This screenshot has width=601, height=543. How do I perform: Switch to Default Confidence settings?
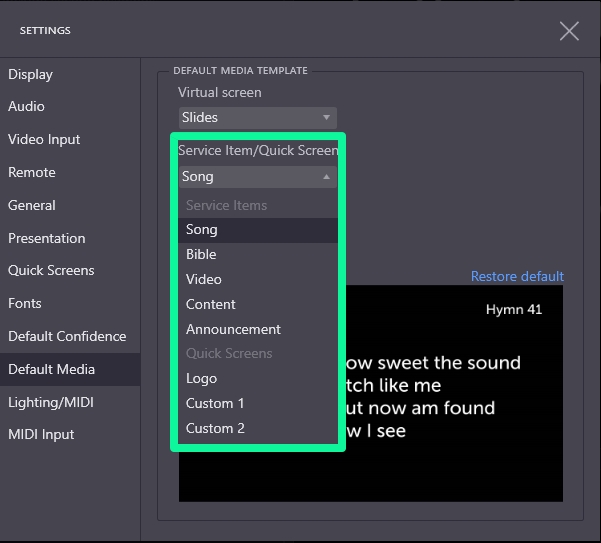(x=67, y=337)
